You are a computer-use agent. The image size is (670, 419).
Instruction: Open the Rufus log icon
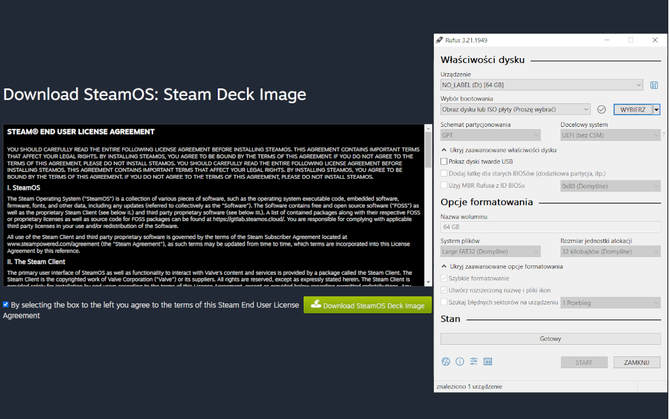488,362
